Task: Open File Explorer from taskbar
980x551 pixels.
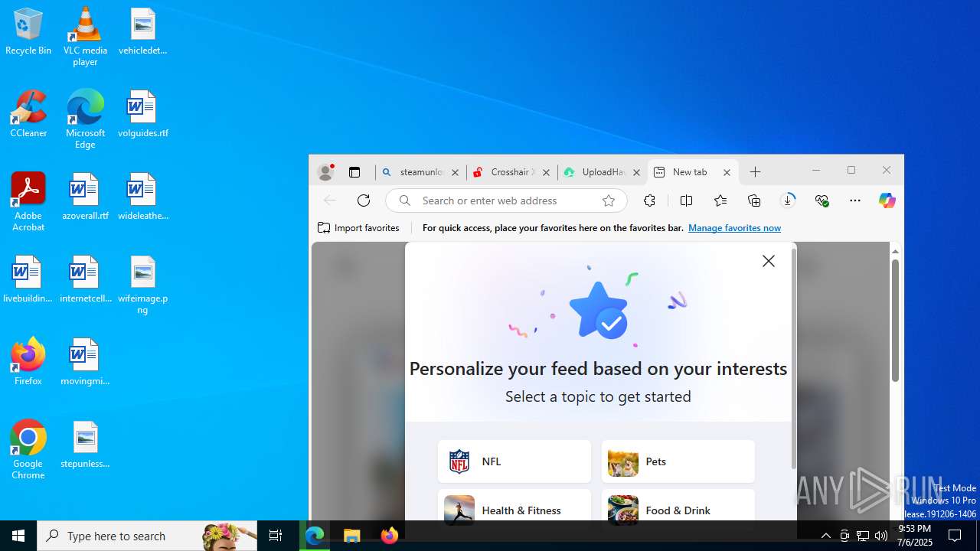Action: click(352, 536)
